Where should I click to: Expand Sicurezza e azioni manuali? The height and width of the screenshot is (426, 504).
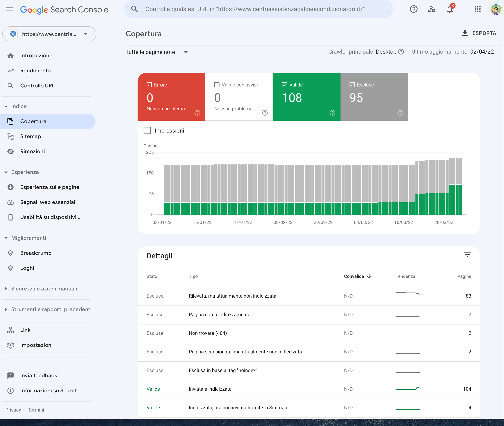(6, 289)
